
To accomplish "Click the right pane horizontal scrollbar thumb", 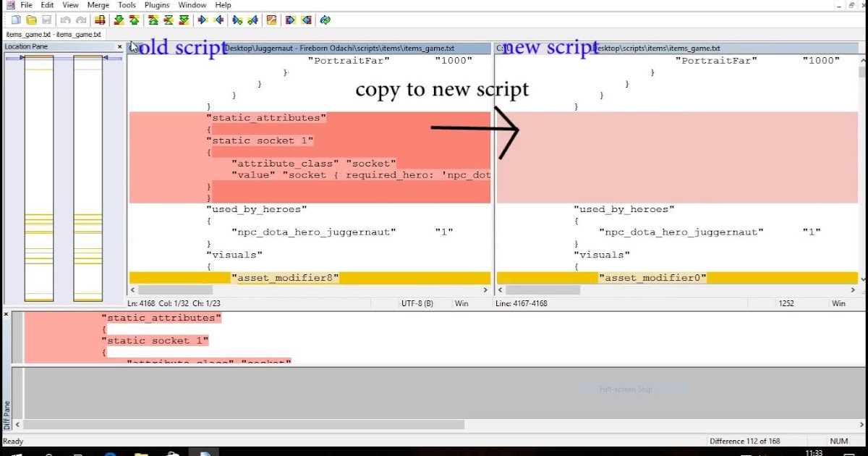I will coord(543,290).
